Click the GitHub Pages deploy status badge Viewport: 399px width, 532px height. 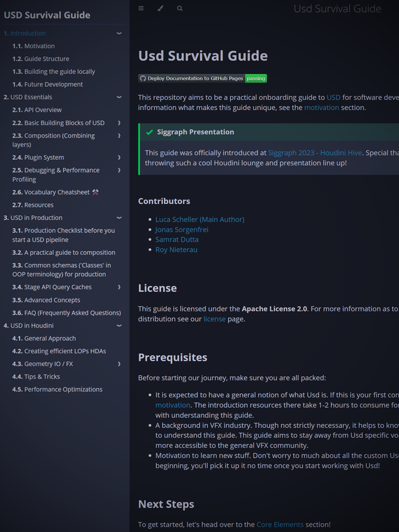coord(203,78)
